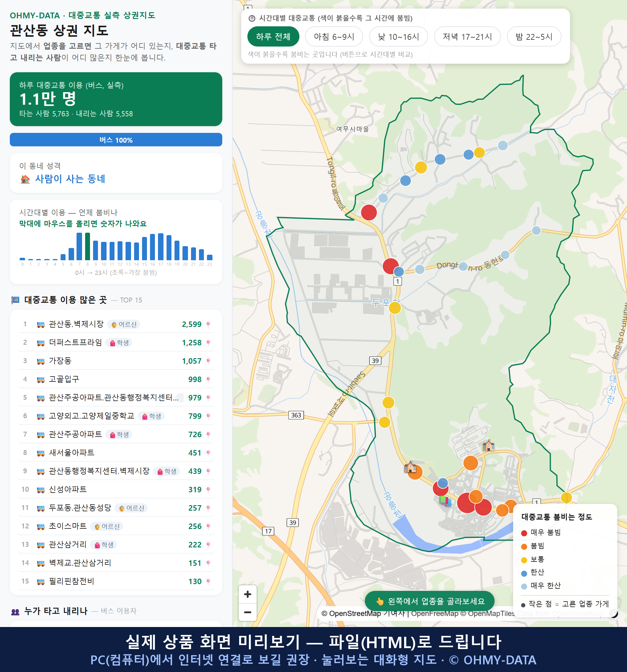Select the 관산삼거리 list row
This screenshot has height=672, width=627.
pyautogui.click(x=116, y=545)
